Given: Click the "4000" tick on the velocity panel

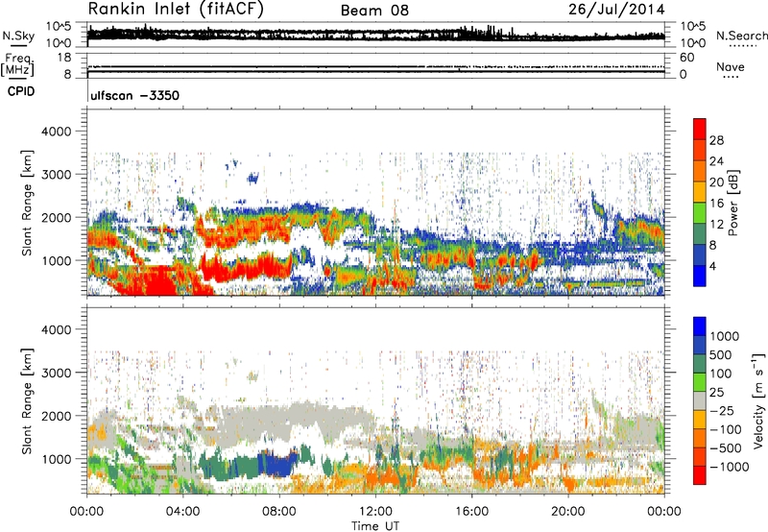Looking at the screenshot, I should (56, 329).
